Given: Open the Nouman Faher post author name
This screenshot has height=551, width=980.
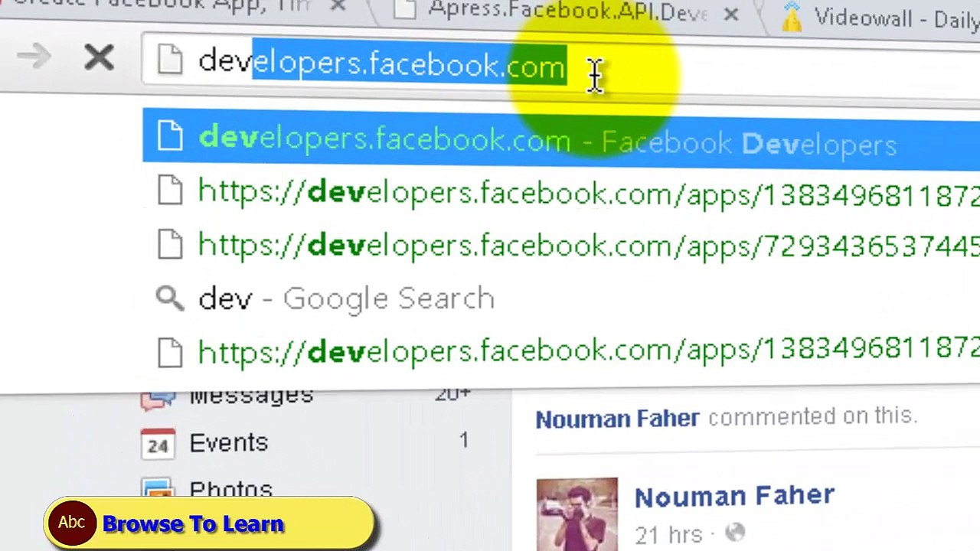Looking at the screenshot, I should (x=733, y=496).
